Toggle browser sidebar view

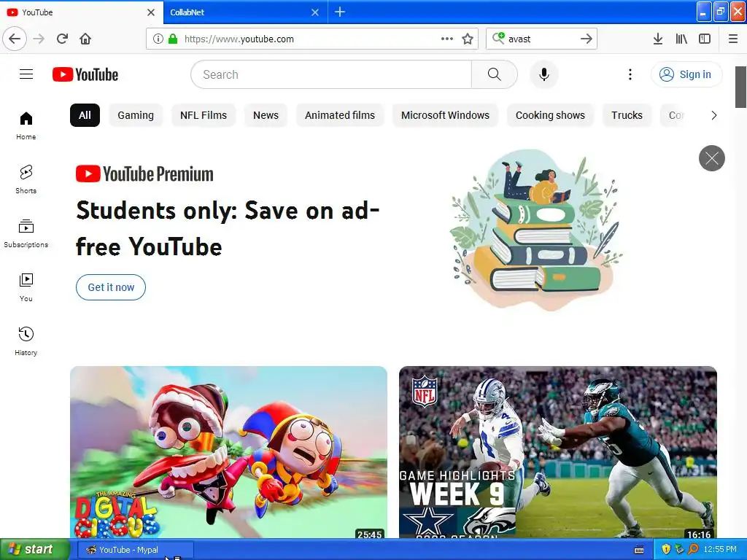[x=705, y=39]
